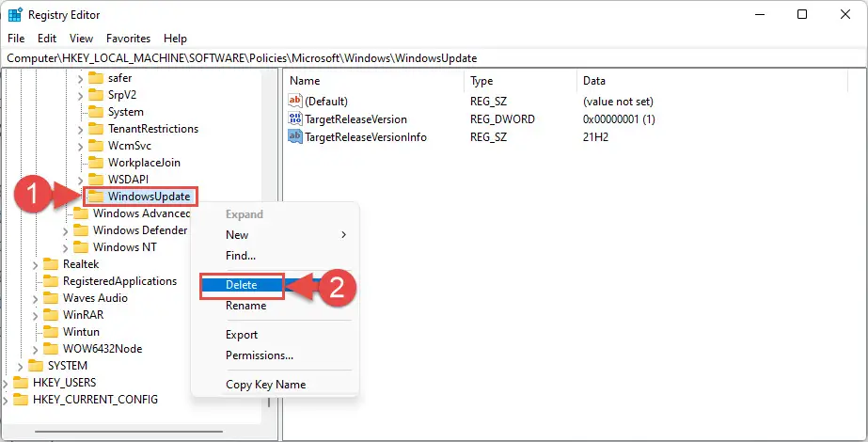Click the (Default) string value icon
The image size is (868, 442).
click(x=295, y=102)
